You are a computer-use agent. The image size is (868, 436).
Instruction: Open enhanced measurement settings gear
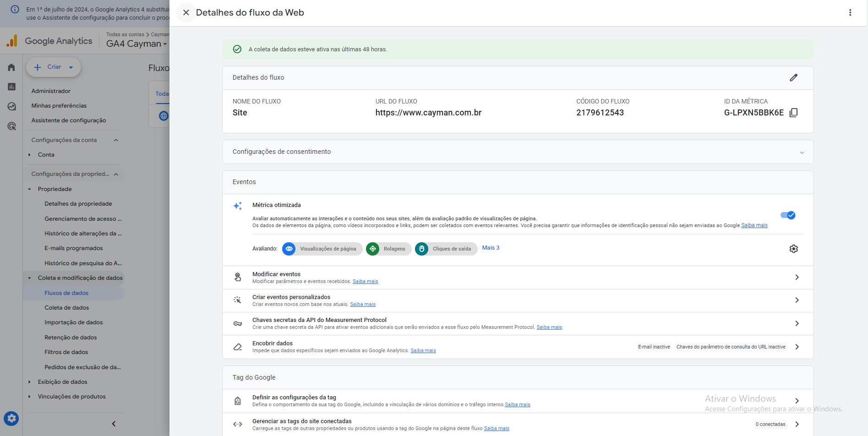click(x=794, y=249)
